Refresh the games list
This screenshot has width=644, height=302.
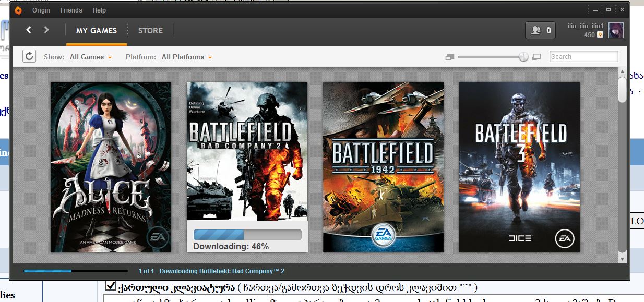[x=29, y=56]
